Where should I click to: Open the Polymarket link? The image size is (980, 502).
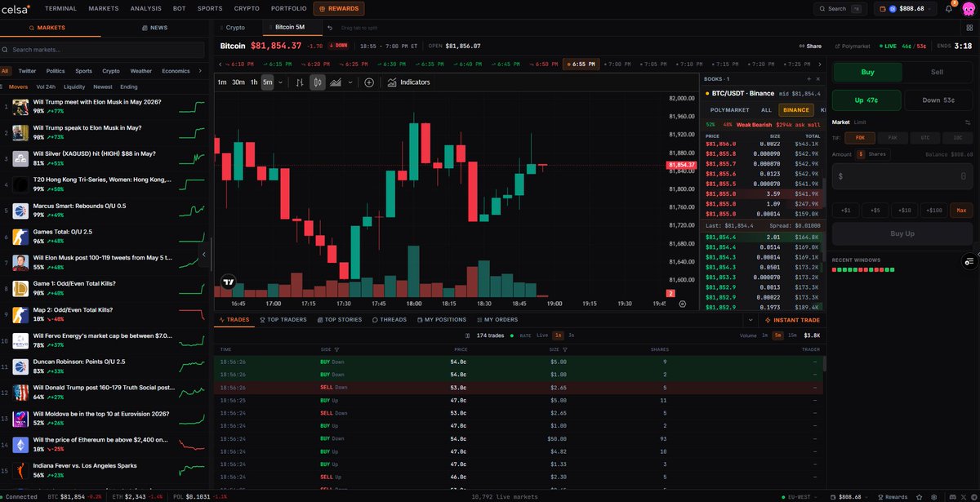(853, 47)
